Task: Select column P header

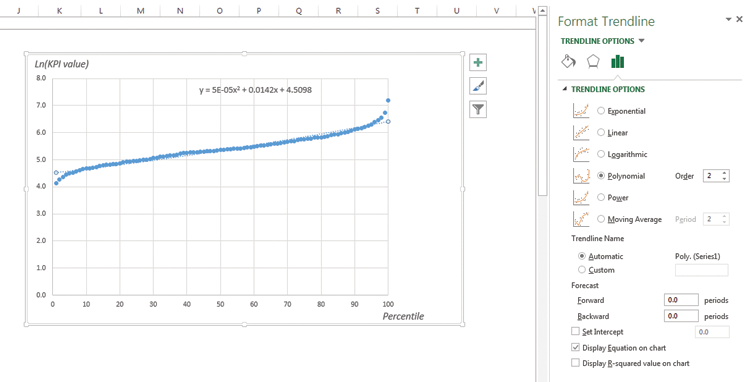Action: click(259, 11)
